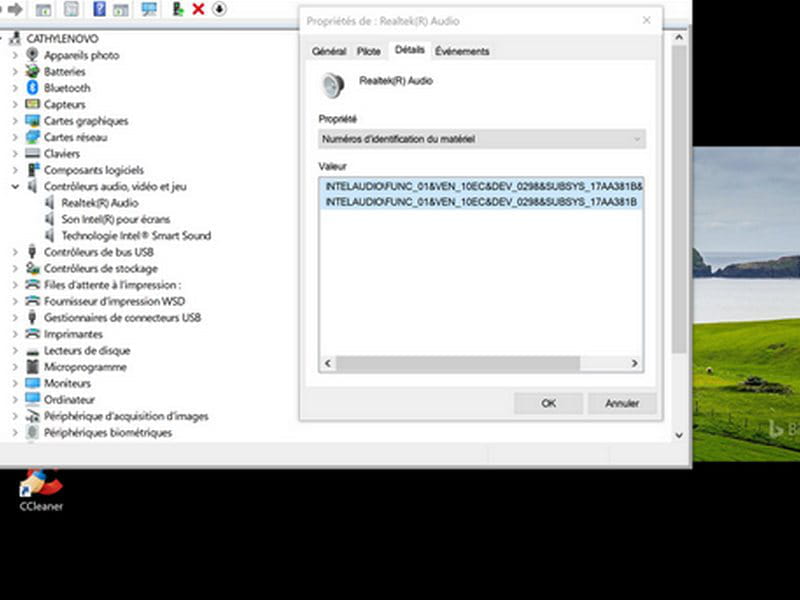
Task: Select Realtek(R) Audio in the device tree
Action: click(x=100, y=203)
